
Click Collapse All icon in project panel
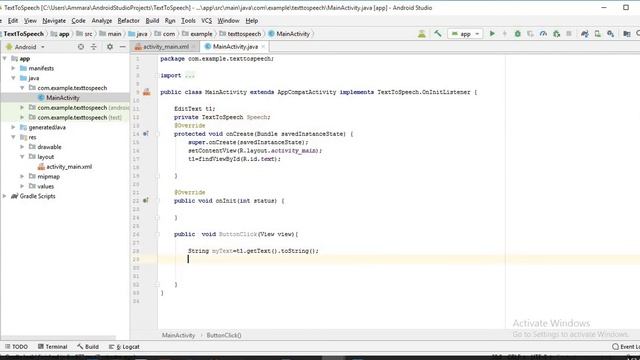point(93,47)
